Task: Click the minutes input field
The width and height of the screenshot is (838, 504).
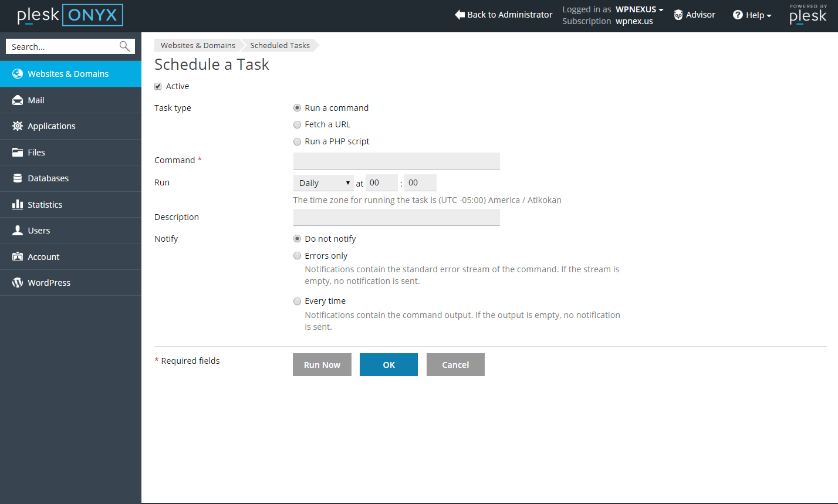Action: click(x=420, y=182)
